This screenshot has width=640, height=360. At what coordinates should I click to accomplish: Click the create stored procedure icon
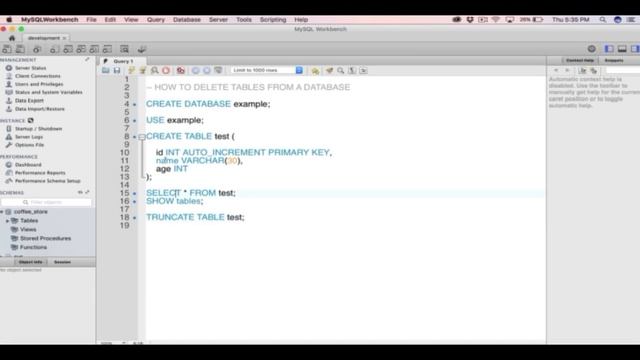click(x=94, y=49)
